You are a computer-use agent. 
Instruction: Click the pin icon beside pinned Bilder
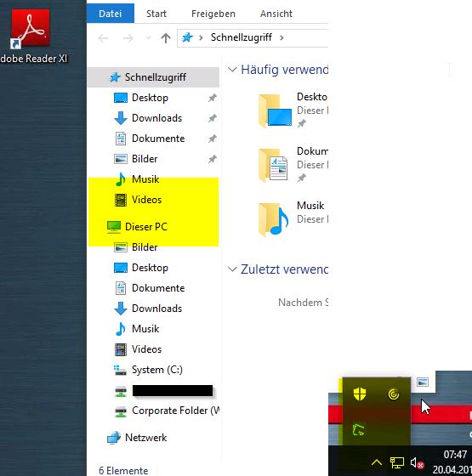(x=212, y=159)
